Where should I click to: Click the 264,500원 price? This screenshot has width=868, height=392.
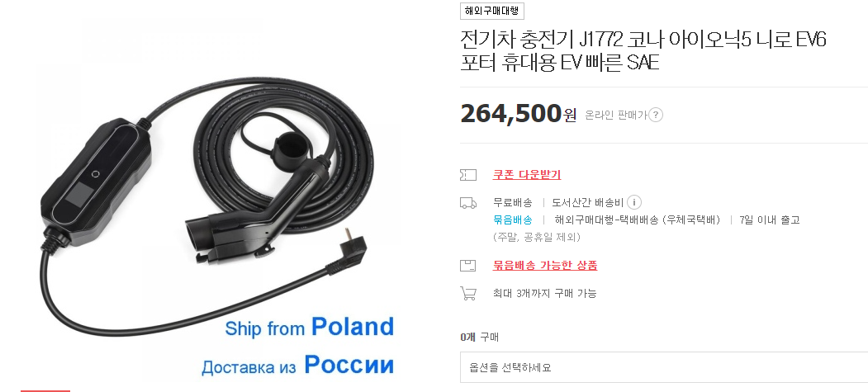click(518, 114)
